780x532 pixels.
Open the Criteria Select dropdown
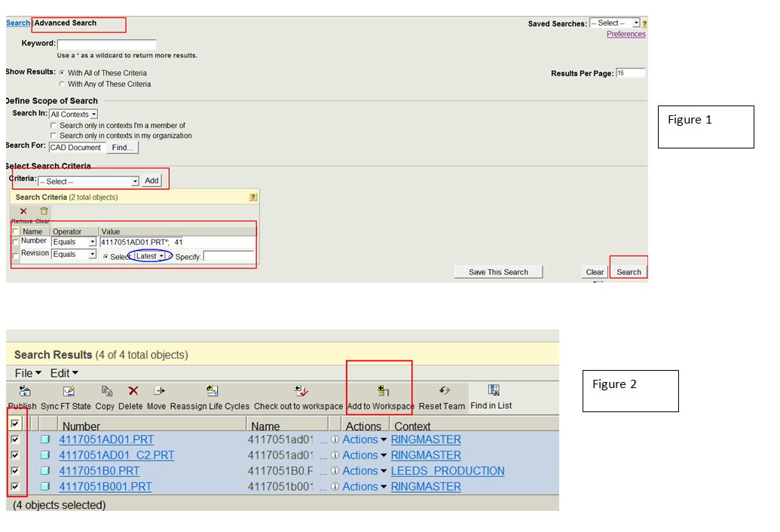[89, 182]
